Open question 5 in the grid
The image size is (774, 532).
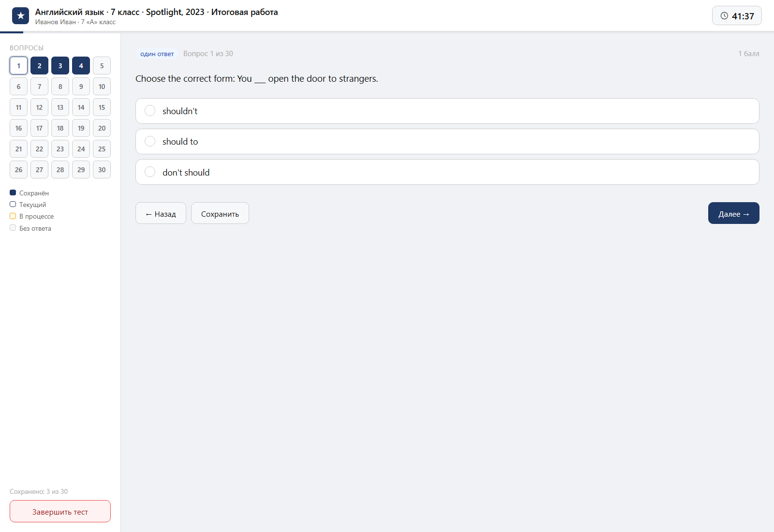(102, 66)
